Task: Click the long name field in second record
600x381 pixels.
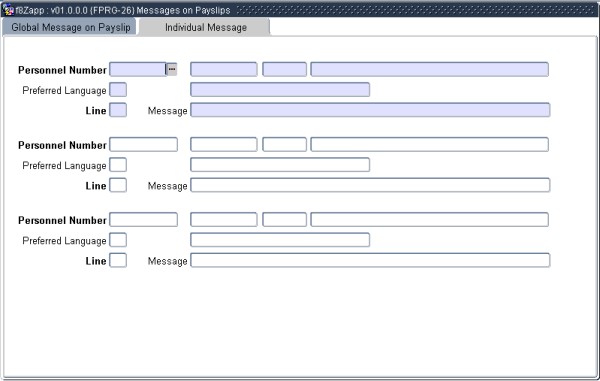Action: pos(430,145)
